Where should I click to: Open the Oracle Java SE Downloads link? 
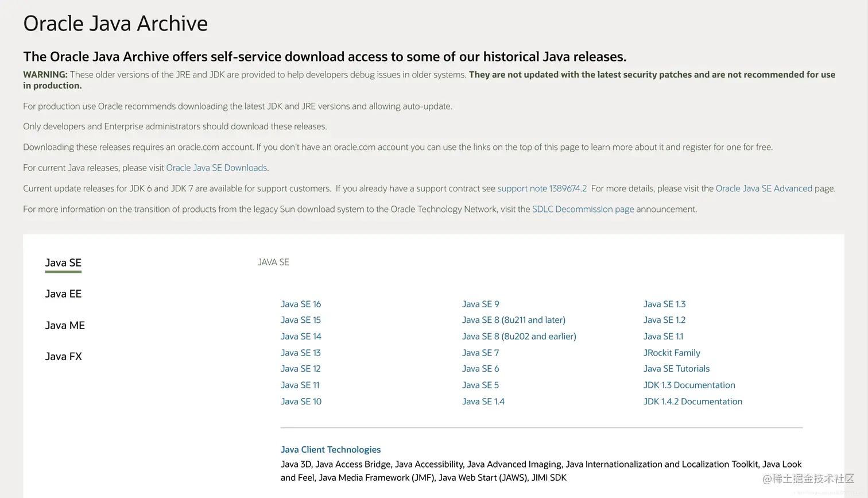click(216, 168)
